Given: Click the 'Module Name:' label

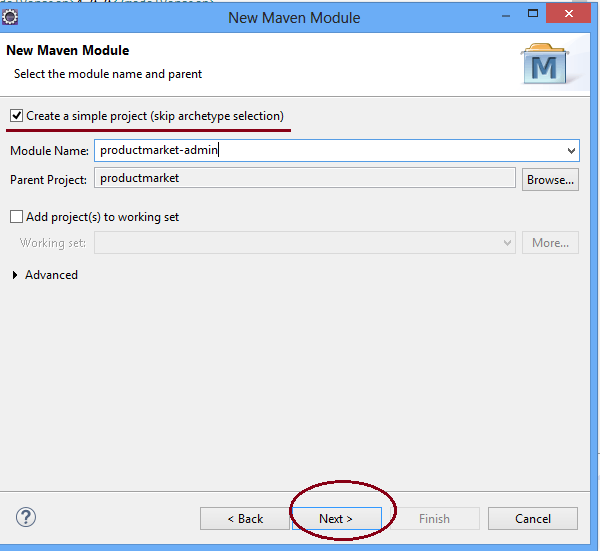Looking at the screenshot, I should (49, 151).
